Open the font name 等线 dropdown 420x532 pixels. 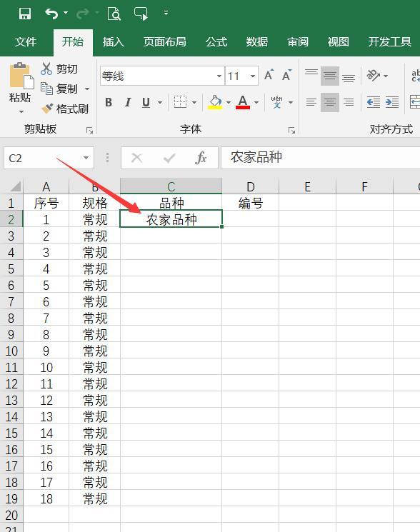[219, 76]
